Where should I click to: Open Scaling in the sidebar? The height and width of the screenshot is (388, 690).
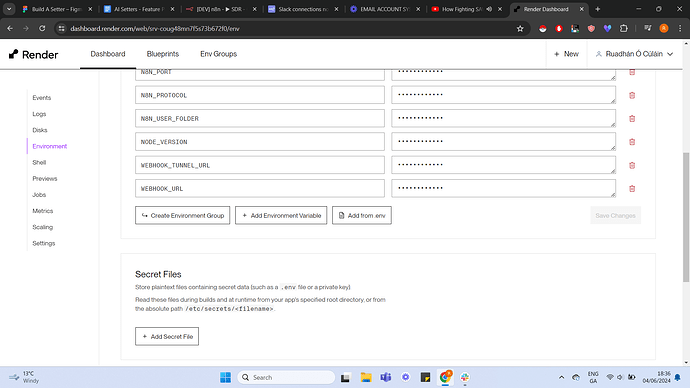pyautogui.click(x=43, y=227)
